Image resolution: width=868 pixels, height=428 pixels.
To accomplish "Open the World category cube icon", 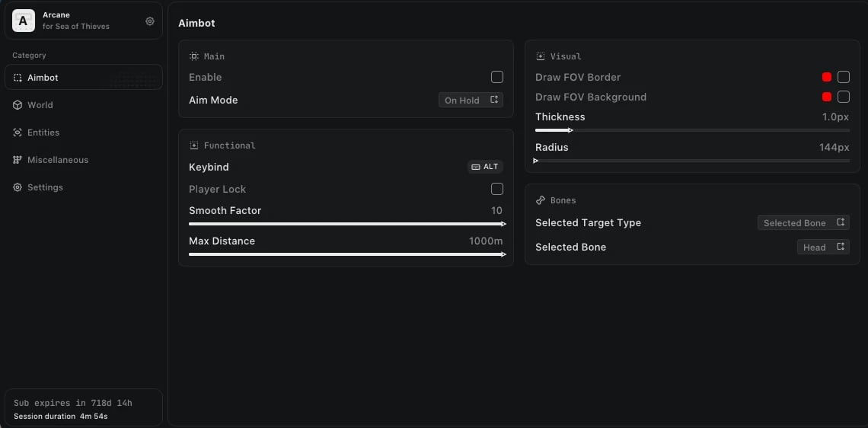I will (18, 105).
